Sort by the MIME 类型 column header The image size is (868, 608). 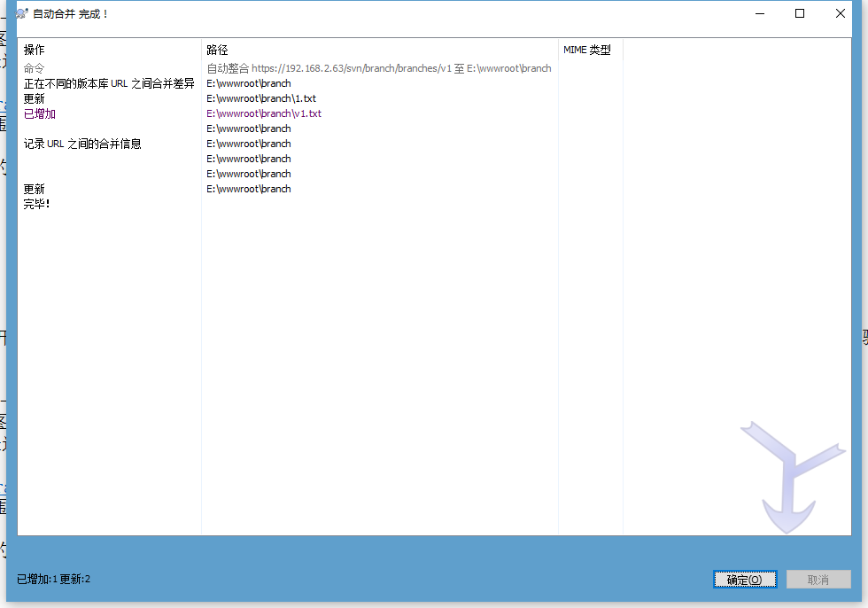590,50
